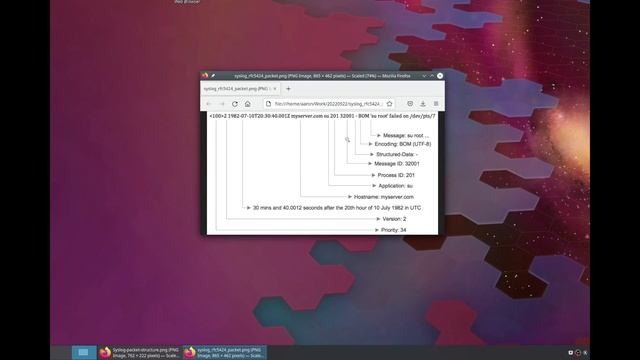Open the Pocket save icon

(x=410, y=104)
